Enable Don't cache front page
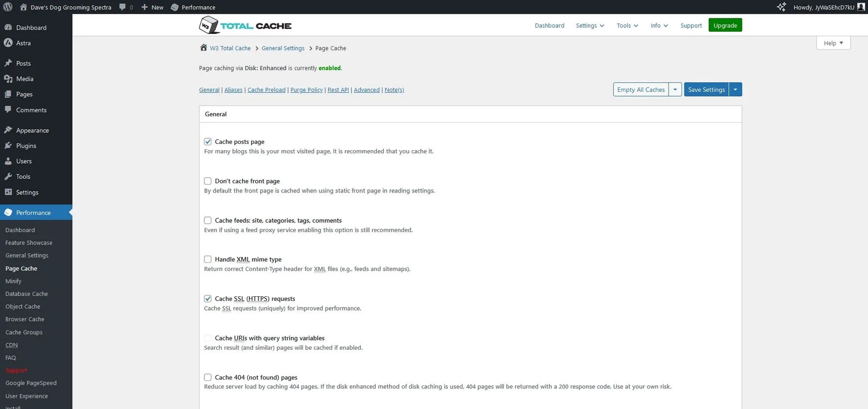 point(208,181)
